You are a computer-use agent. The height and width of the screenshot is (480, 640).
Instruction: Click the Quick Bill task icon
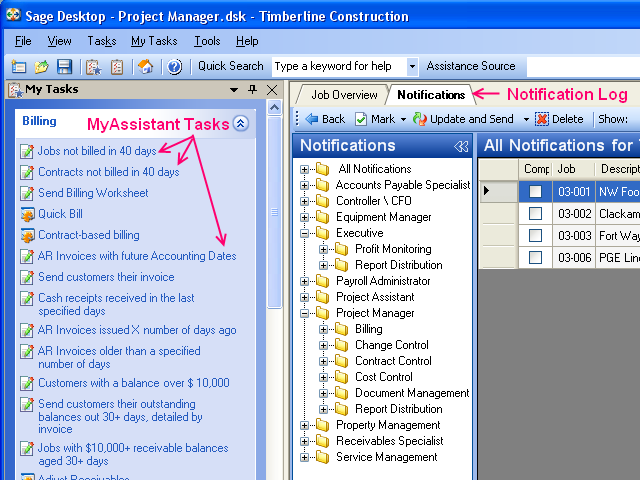[27, 214]
